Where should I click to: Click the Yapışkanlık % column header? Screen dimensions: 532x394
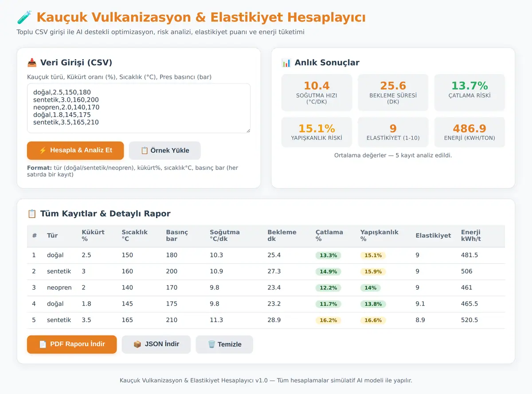[x=379, y=236]
